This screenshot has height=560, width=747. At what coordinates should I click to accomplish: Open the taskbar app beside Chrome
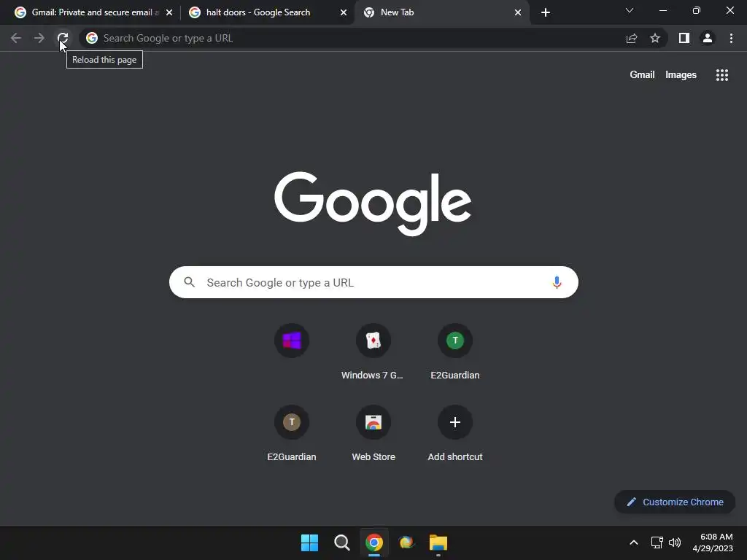click(x=406, y=542)
